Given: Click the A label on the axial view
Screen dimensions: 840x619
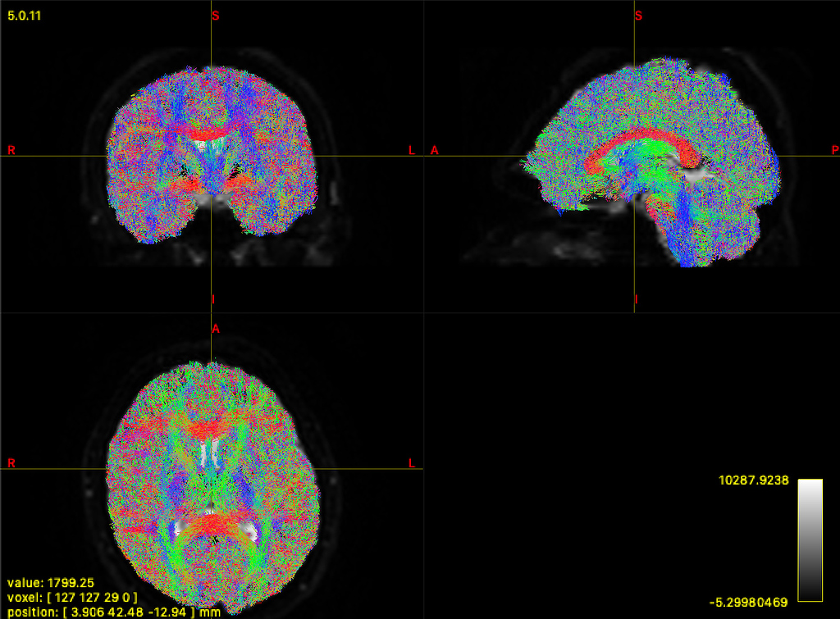Looking at the screenshot, I should [215, 329].
